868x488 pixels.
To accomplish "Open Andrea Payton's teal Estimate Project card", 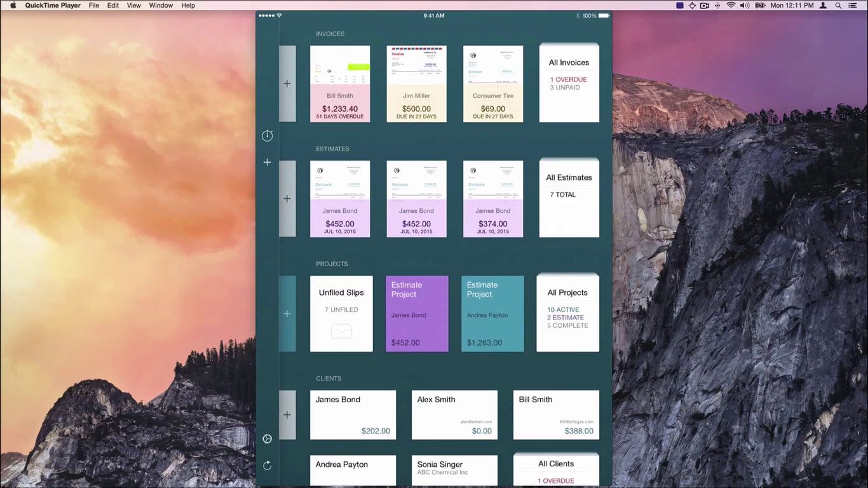I will point(493,314).
